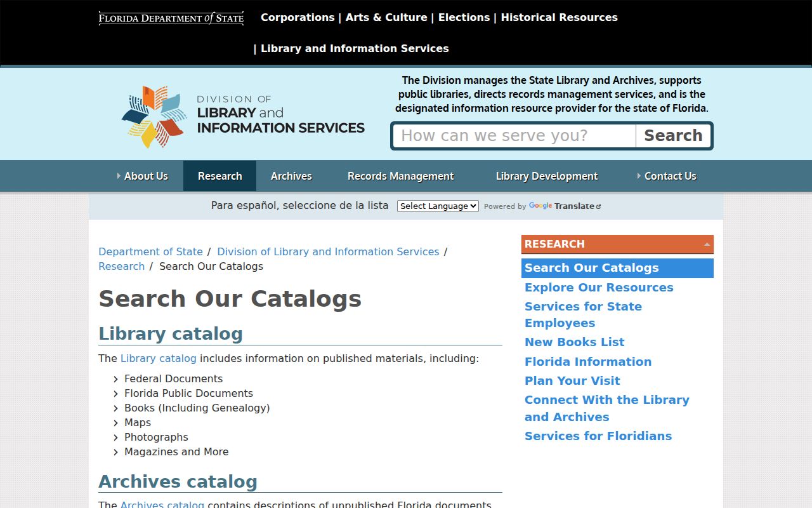Select Search Our Catalogs in sidebar

(617, 268)
